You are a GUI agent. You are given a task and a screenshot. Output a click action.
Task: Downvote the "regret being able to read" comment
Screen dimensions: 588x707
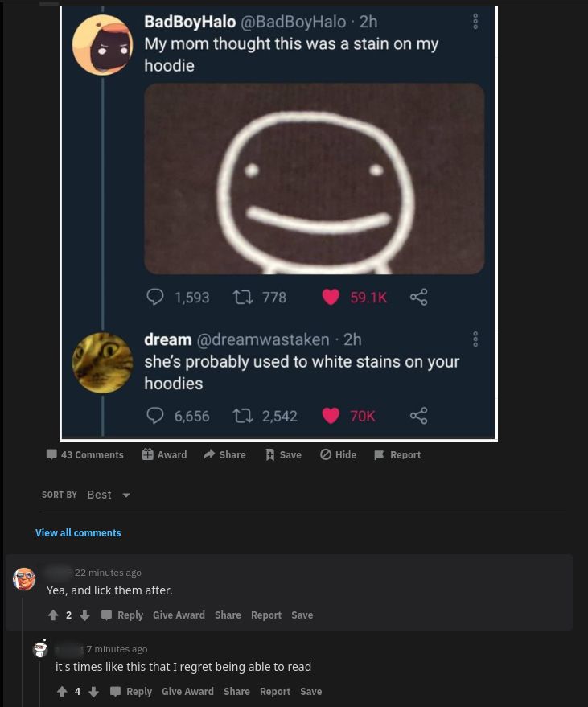pos(93,692)
